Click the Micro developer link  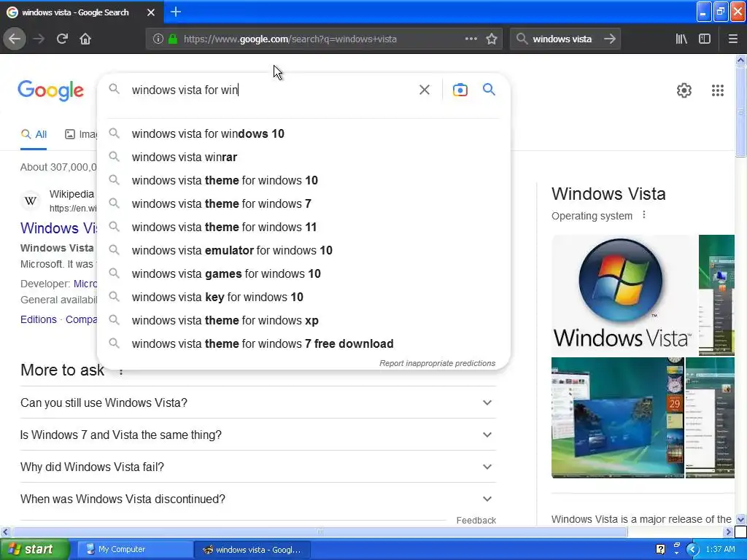85,284
